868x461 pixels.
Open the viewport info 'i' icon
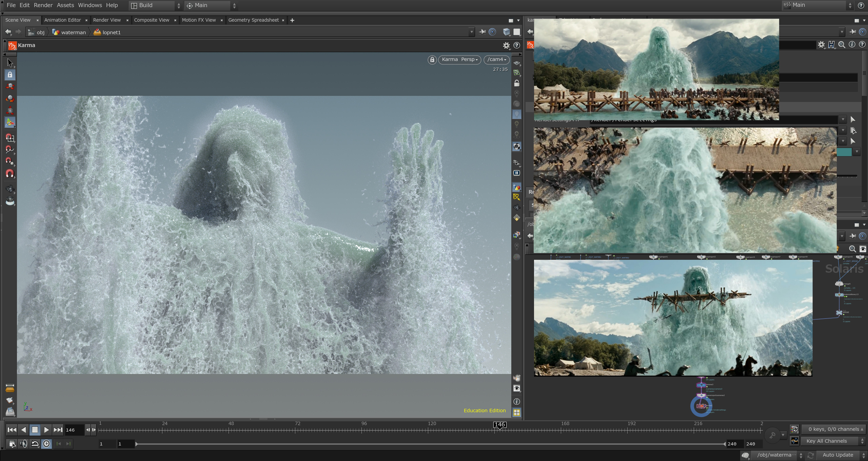point(516,402)
